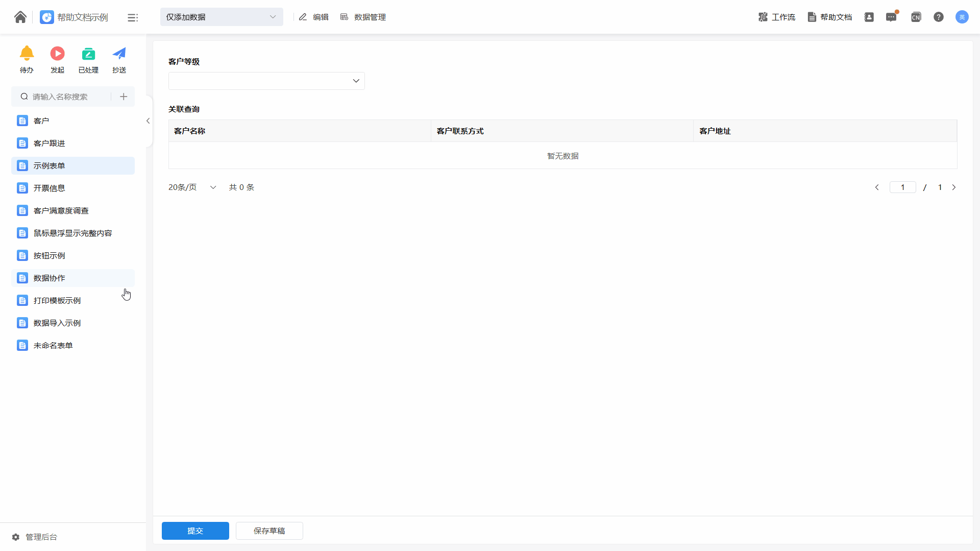This screenshot has width=980, height=551.
Task: Click the 保存草稿 button
Action: click(269, 531)
